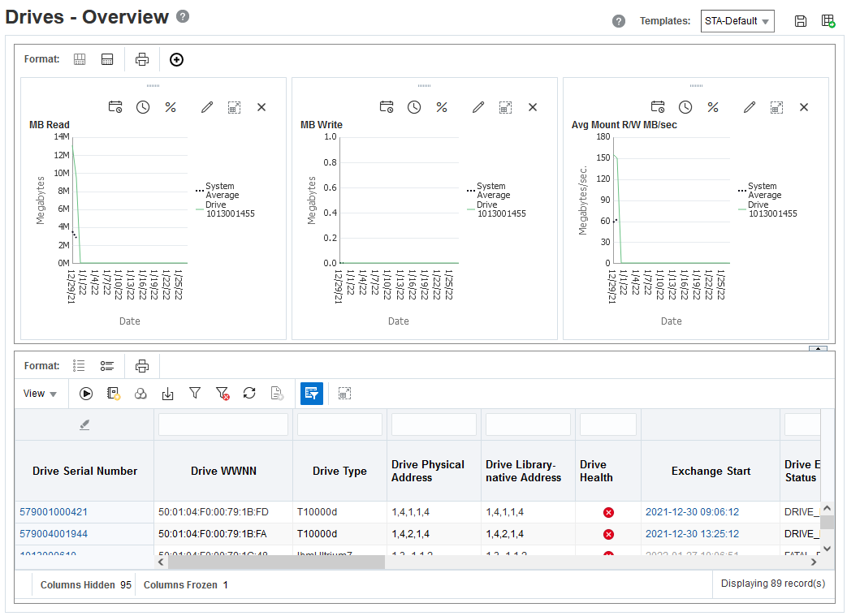Switch graphs to wide format
847x616 pixels.
107,59
